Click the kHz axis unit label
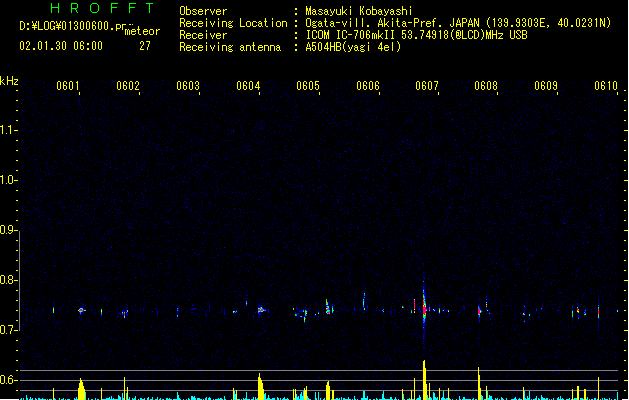The width and height of the screenshot is (629, 400). [x=9, y=81]
